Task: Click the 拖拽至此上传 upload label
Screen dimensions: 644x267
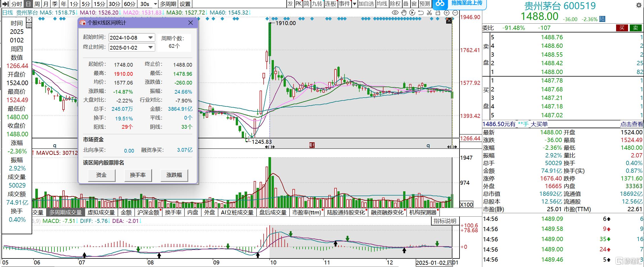Action: tap(467, 3)
